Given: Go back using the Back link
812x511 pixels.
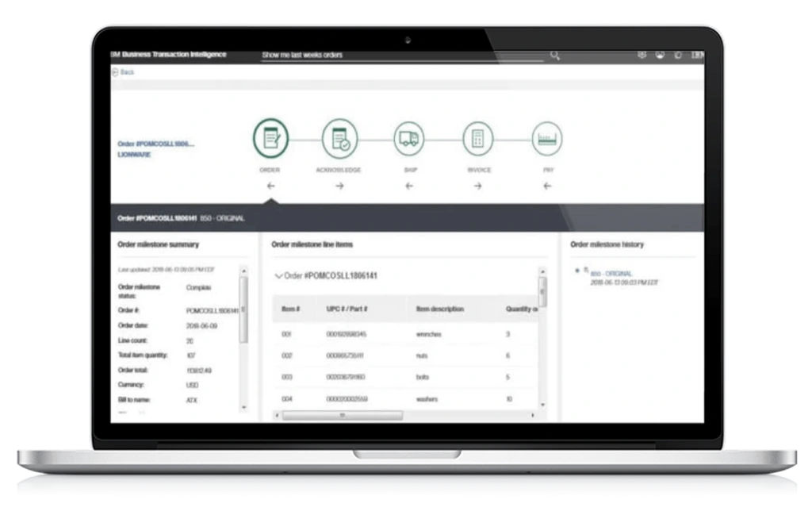Looking at the screenshot, I should click(x=123, y=72).
